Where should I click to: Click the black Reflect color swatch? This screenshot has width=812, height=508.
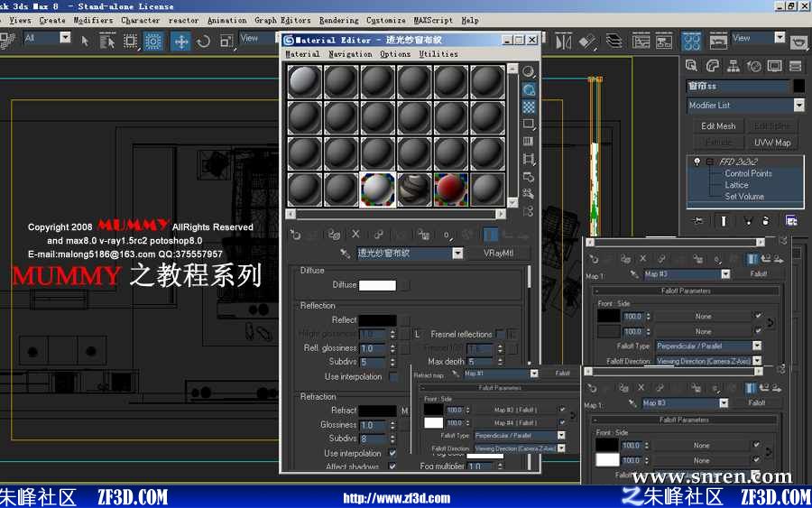tap(377, 320)
